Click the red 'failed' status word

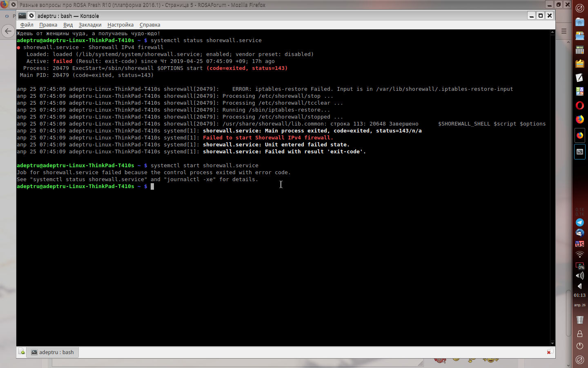[x=62, y=61]
